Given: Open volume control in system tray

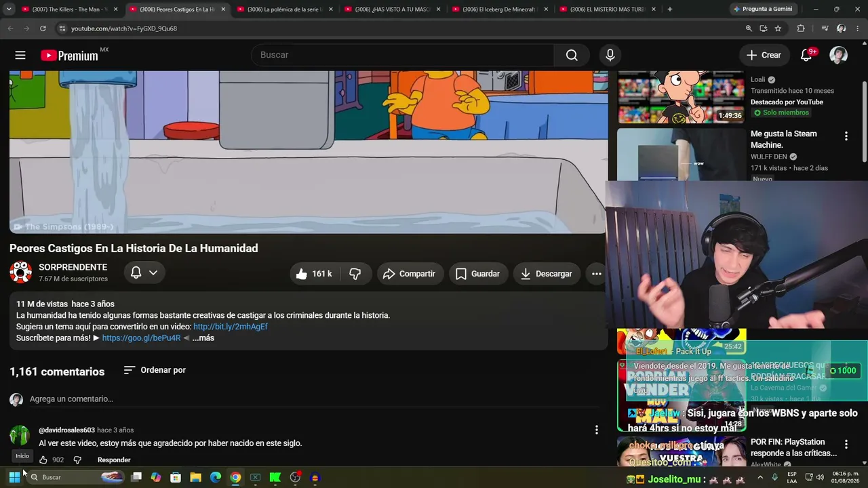Looking at the screenshot, I should [820, 477].
